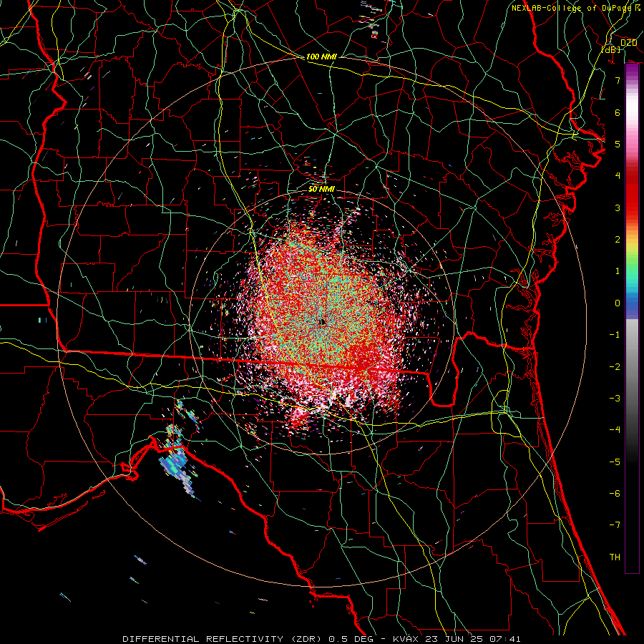The width and height of the screenshot is (644, 644).
Task: Click the ZDR color scale bar
Action: pyautogui.click(x=632, y=318)
